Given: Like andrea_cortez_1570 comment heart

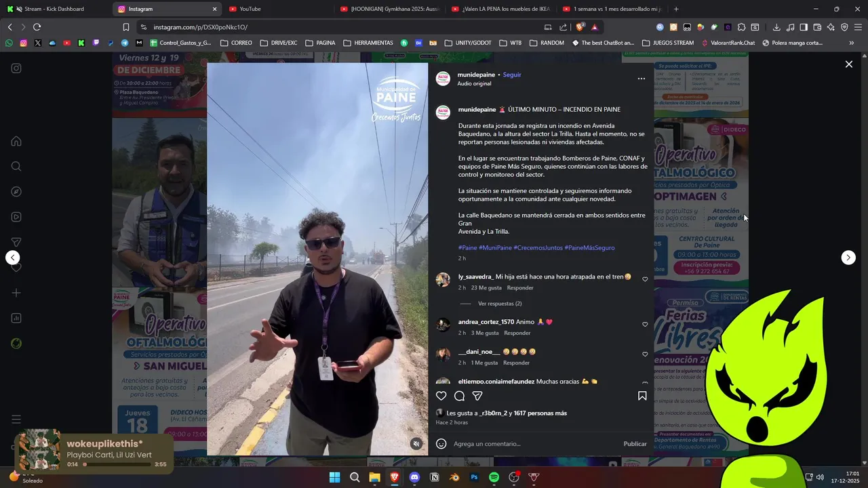Looking at the screenshot, I should point(645,325).
